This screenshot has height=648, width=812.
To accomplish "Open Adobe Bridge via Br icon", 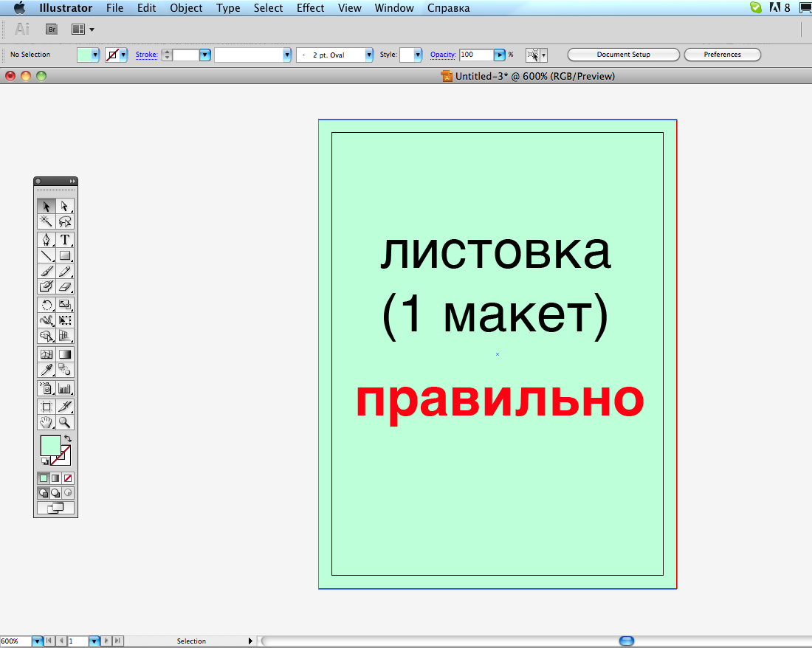I will (x=51, y=30).
